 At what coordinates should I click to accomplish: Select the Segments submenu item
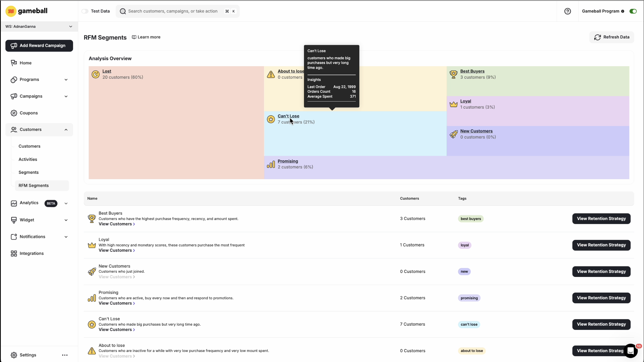tap(29, 172)
